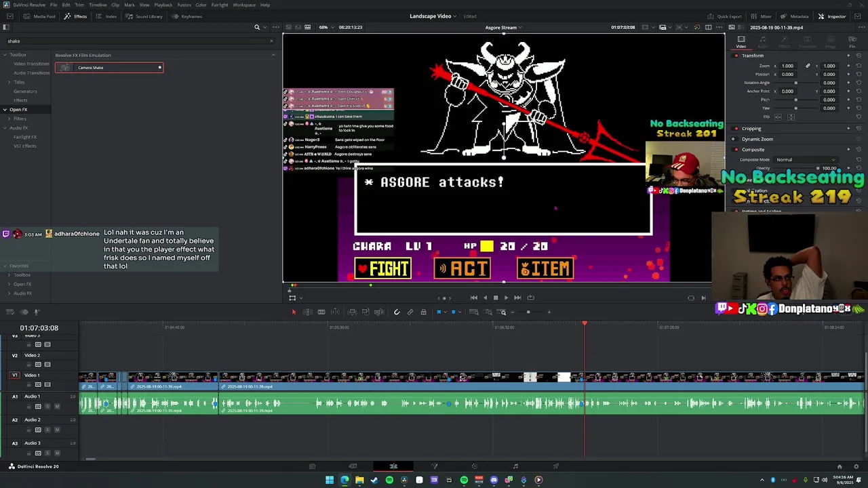Mute the Audio 1 track
This screenshot has width=868, height=488.
click(57, 407)
